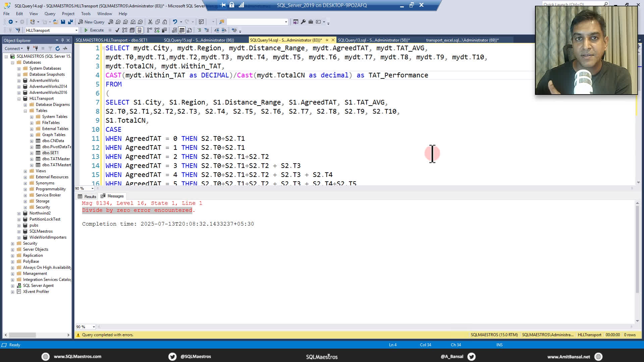Click the New Query button
644x362 pixels.
[92, 22]
